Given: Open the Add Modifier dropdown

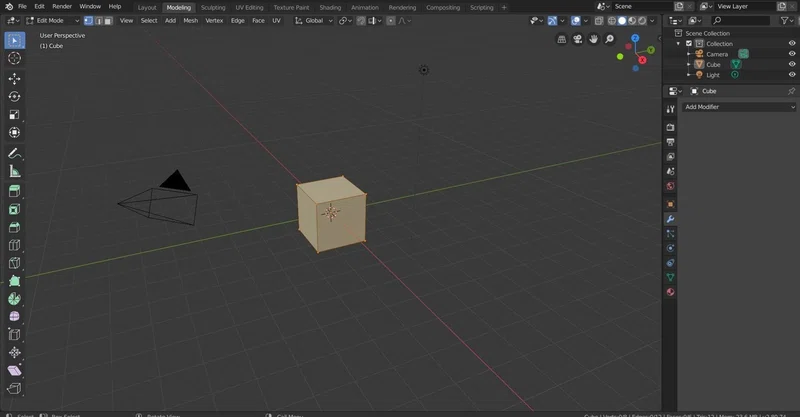Looking at the screenshot, I should pyautogui.click(x=739, y=107).
